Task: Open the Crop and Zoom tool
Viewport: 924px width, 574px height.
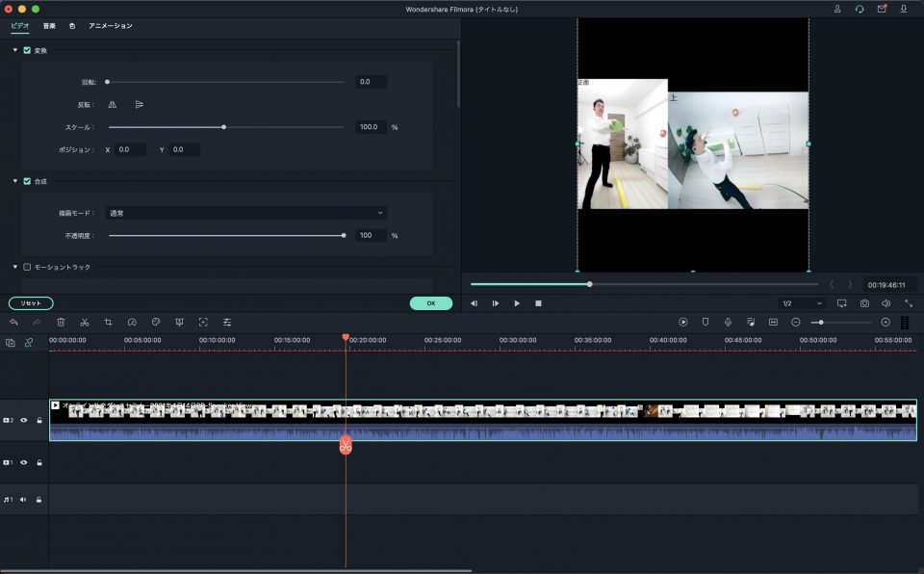Action: click(108, 322)
